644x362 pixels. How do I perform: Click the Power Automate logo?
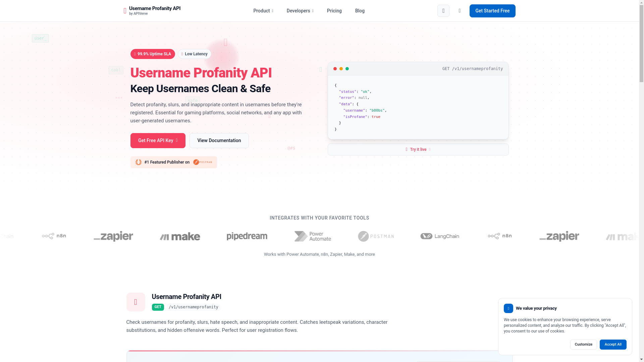click(x=313, y=236)
